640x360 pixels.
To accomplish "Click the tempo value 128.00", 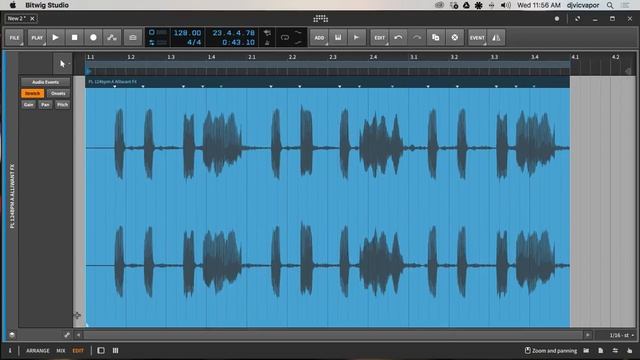I will click(187, 33).
